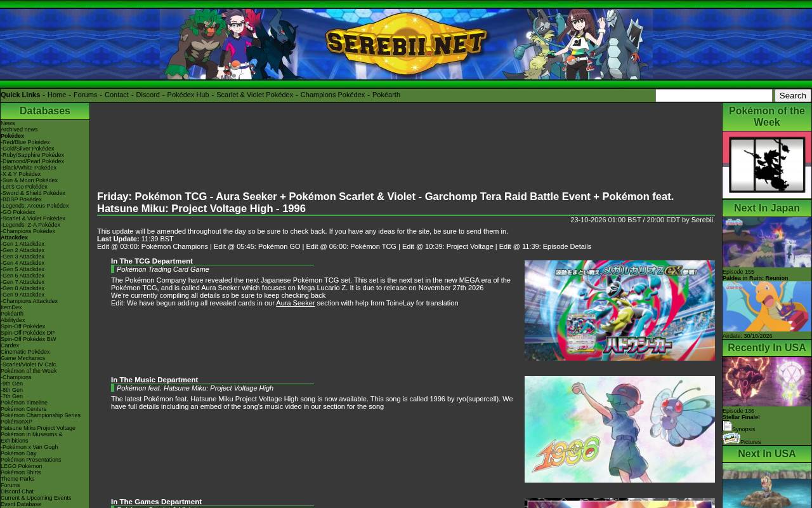
Task: Open Contact in the Quick Links bar
Action: click(x=116, y=95)
